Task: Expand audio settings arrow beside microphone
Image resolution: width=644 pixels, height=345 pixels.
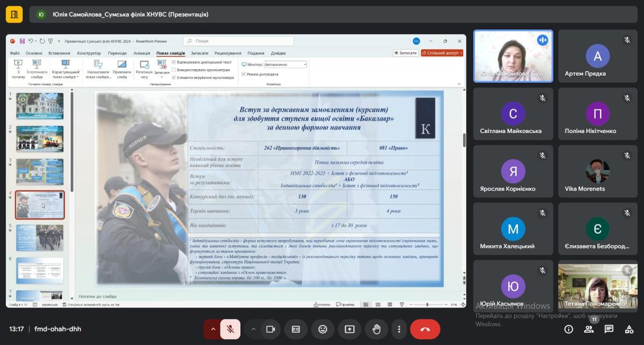Action: click(213, 329)
